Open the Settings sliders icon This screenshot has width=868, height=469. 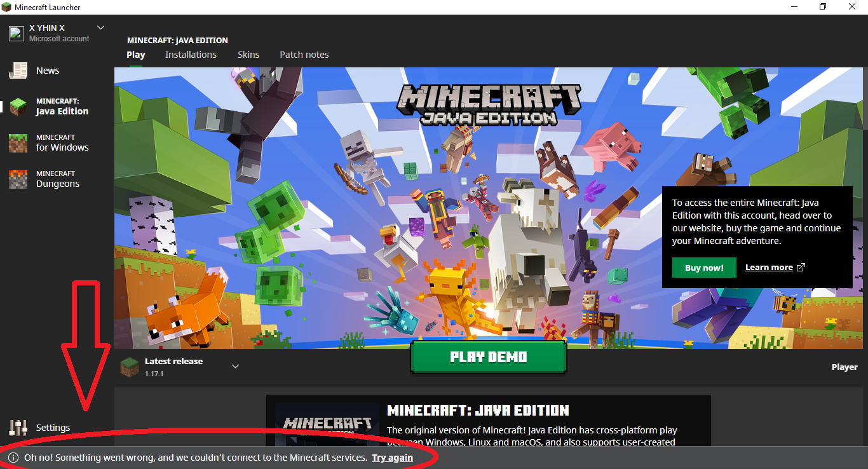tap(18, 428)
